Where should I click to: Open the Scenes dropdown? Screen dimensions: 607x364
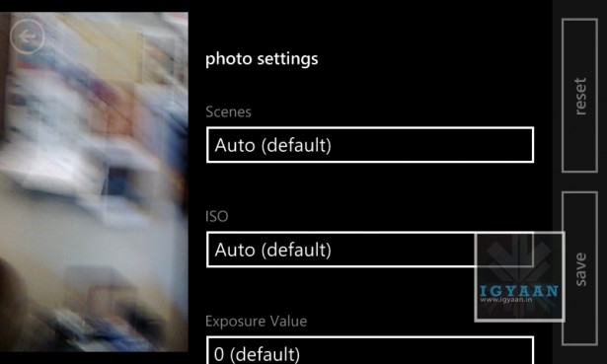pos(370,145)
